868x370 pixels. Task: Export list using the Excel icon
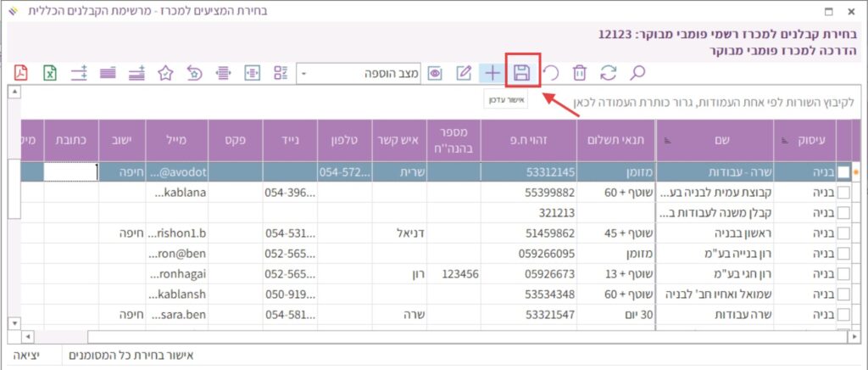pos(50,73)
